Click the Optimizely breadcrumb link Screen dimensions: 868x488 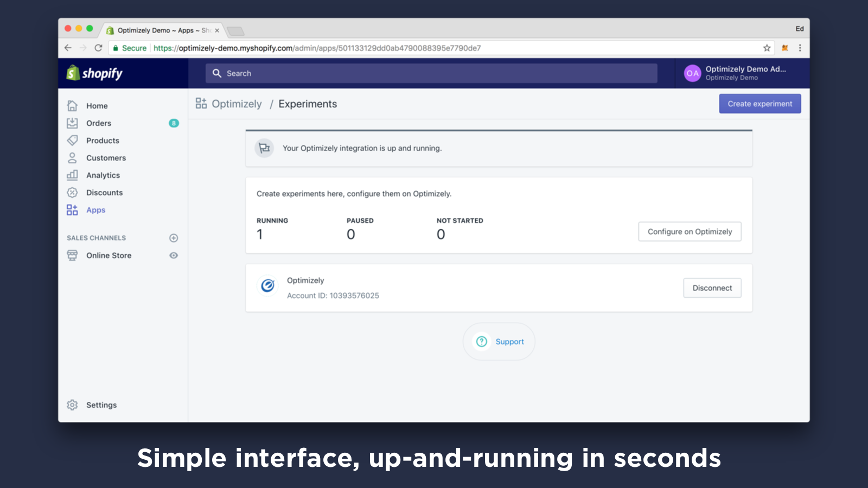[x=237, y=104]
